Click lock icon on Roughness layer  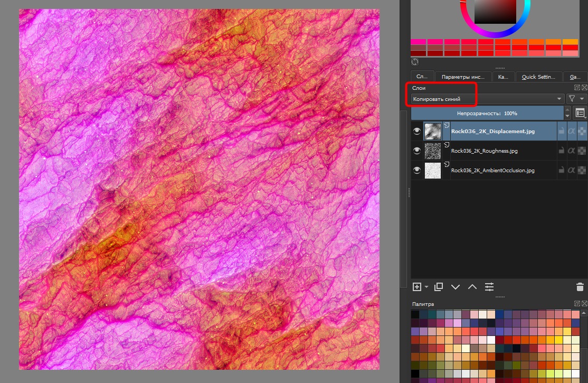pyautogui.click(x=562, y=151)
